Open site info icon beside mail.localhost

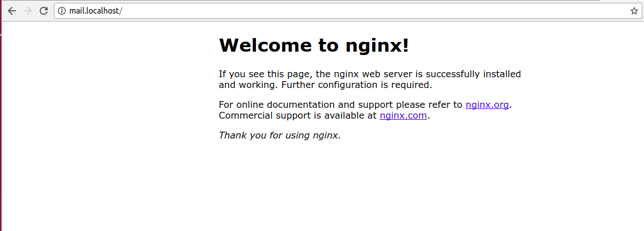point(62,11)
